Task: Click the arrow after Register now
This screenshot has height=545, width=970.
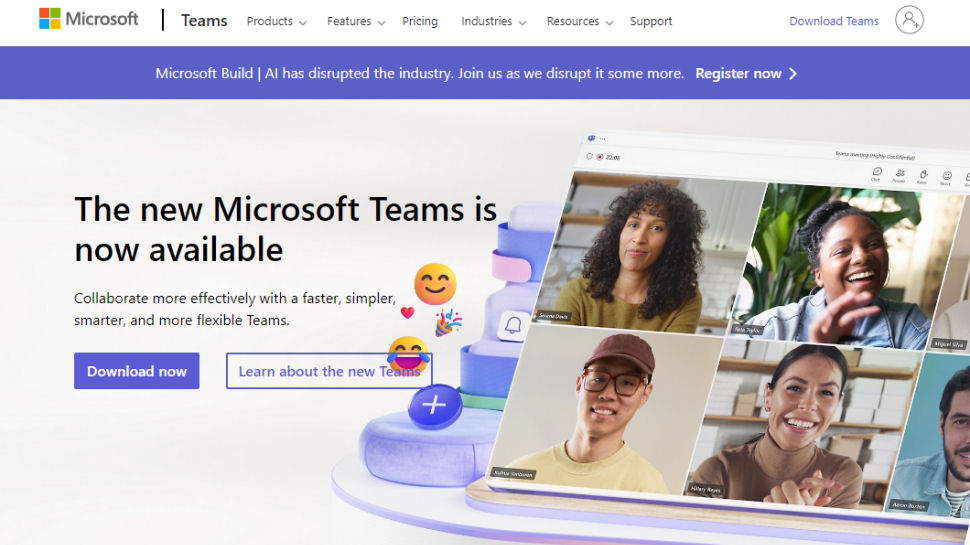Action: [793, 74]
